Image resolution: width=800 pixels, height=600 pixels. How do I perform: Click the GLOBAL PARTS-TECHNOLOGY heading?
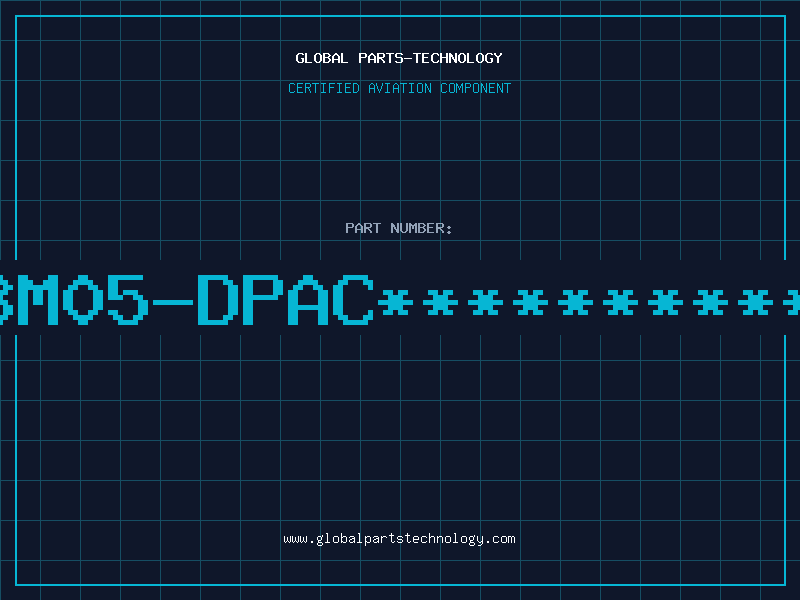pos(399,58)
